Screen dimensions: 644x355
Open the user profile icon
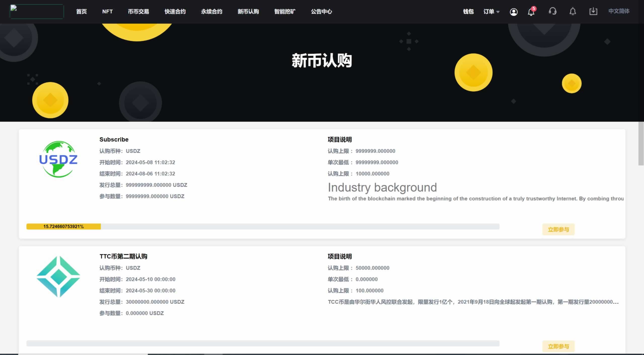pos(513,12)
